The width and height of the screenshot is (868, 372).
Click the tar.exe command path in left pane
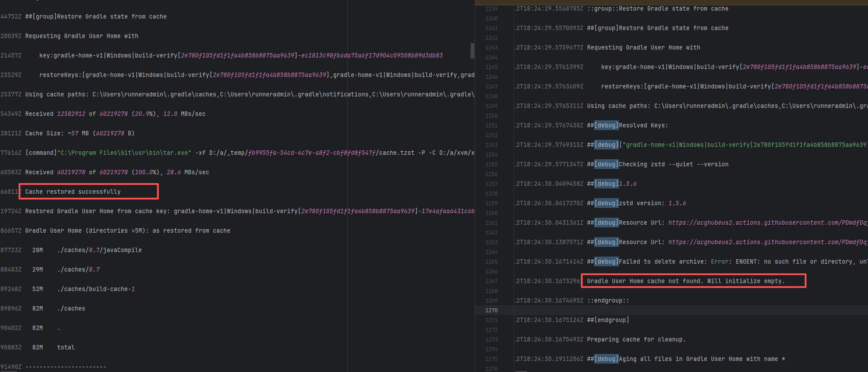(124, 153)
